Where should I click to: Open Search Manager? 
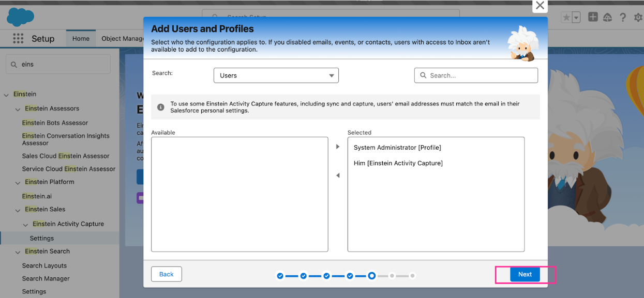tap(46, 278)
